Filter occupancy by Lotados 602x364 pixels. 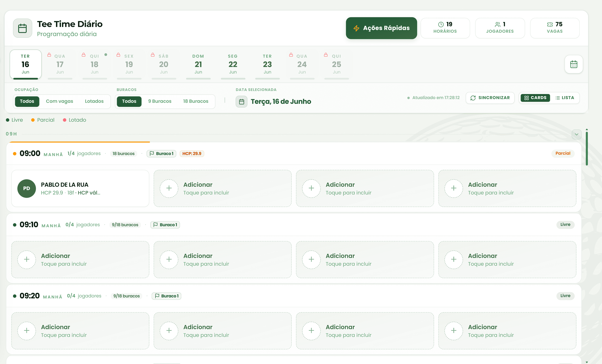(94, 101)
